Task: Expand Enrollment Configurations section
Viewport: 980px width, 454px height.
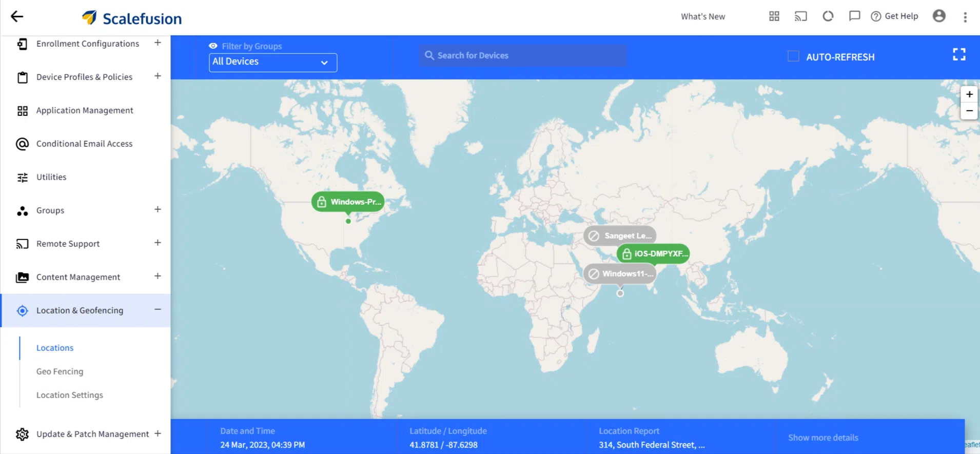Action: 158,43
